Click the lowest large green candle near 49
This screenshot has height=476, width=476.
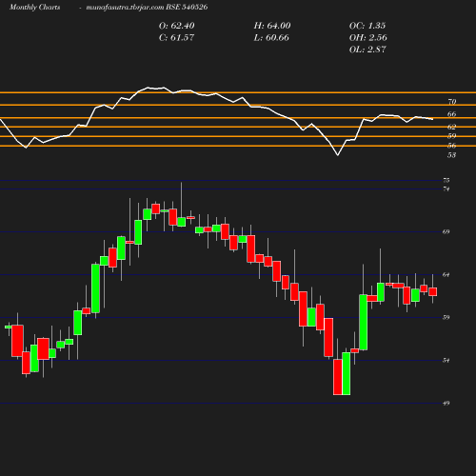click(347, 373)
